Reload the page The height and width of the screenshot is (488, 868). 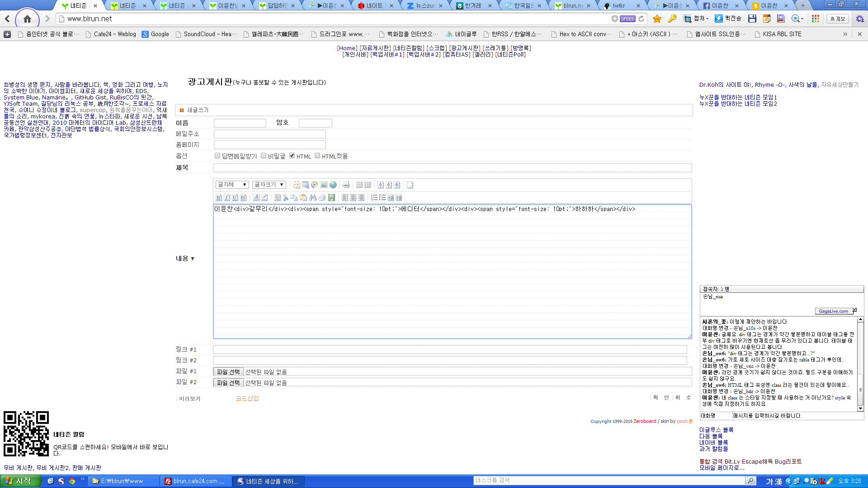[x=642, y=19]
